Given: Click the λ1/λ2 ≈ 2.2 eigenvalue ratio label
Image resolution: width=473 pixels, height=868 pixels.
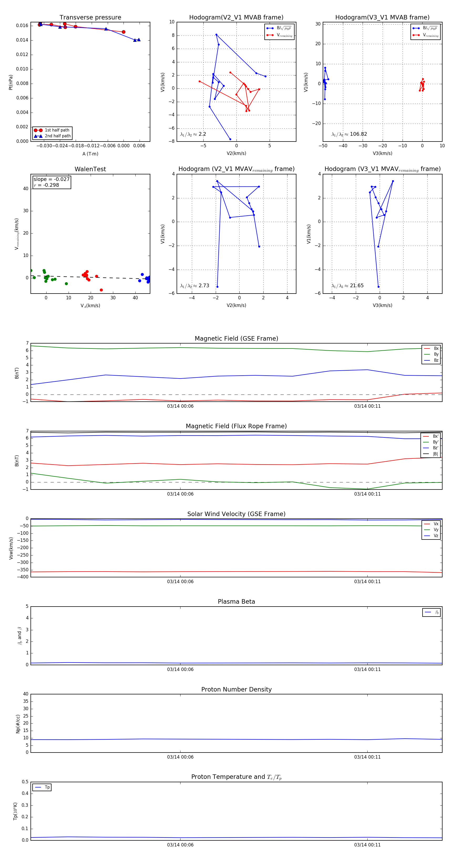Looking at the screenshot, I should pyautogui.click(x=193, y=134).
